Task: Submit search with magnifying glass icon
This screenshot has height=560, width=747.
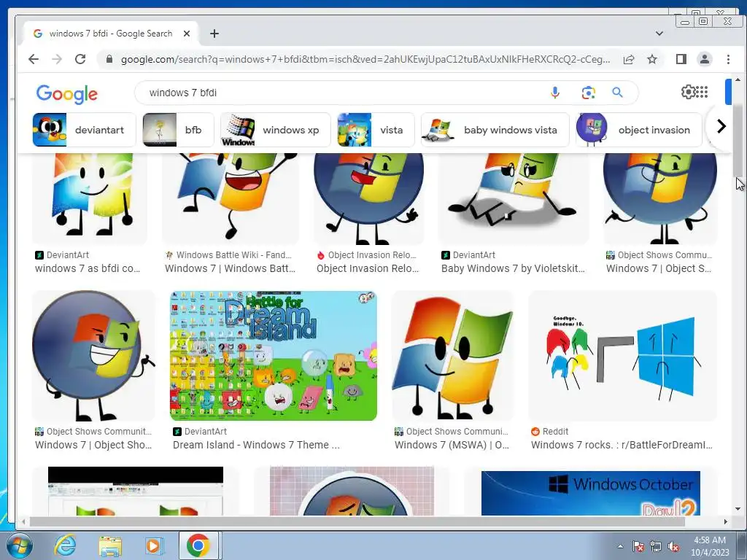Action: 617,93
